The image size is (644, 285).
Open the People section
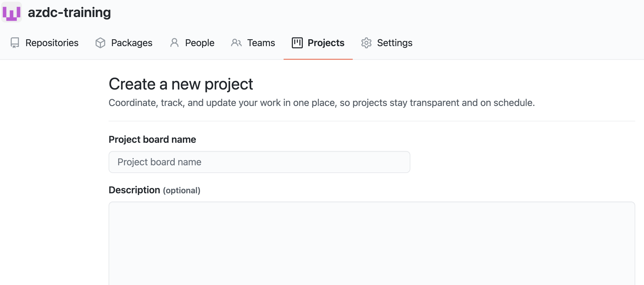199,43
